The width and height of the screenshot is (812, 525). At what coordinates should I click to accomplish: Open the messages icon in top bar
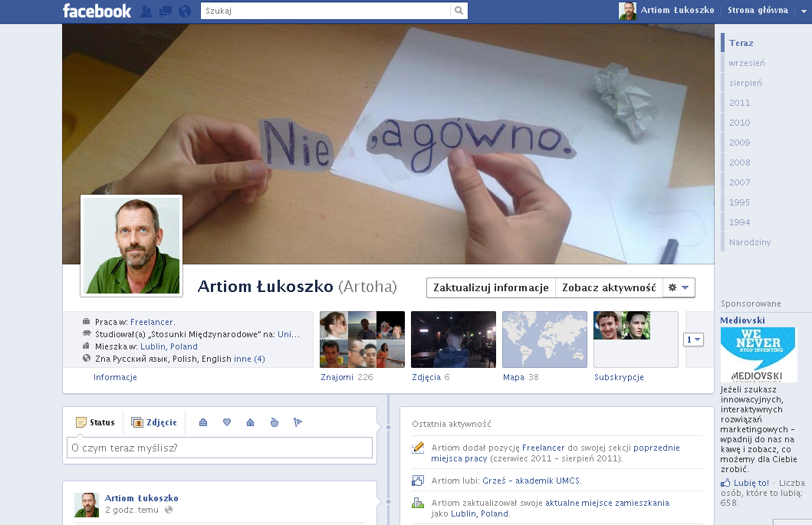166,11
